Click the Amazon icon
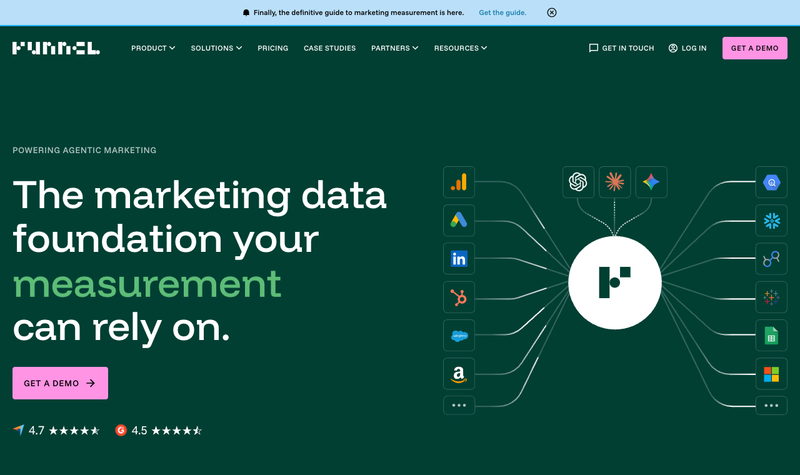Image resolution: width=800 pixels, height=475 pixels. [x=459, y=373]
